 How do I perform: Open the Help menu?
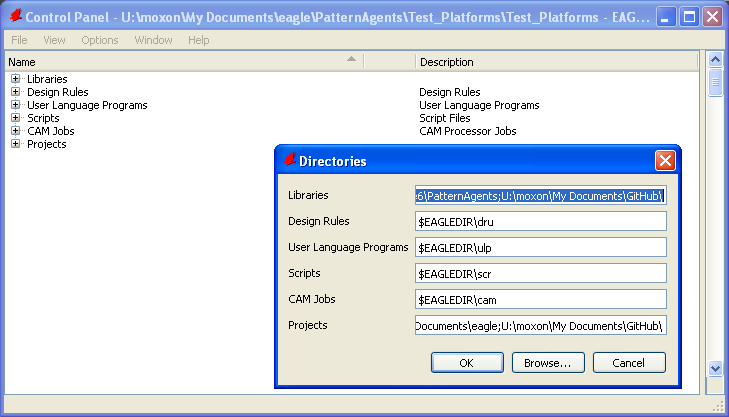pyautogui.click(x=199, y=40)
